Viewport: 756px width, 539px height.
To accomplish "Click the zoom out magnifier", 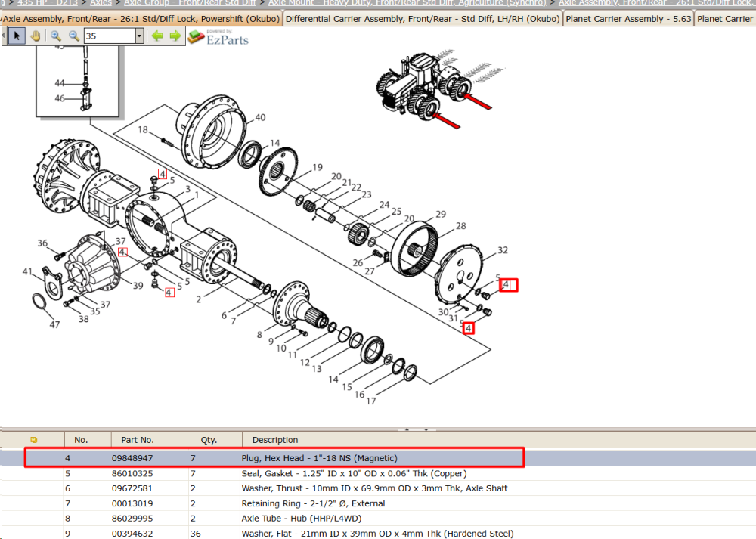I will click(74, 36).
